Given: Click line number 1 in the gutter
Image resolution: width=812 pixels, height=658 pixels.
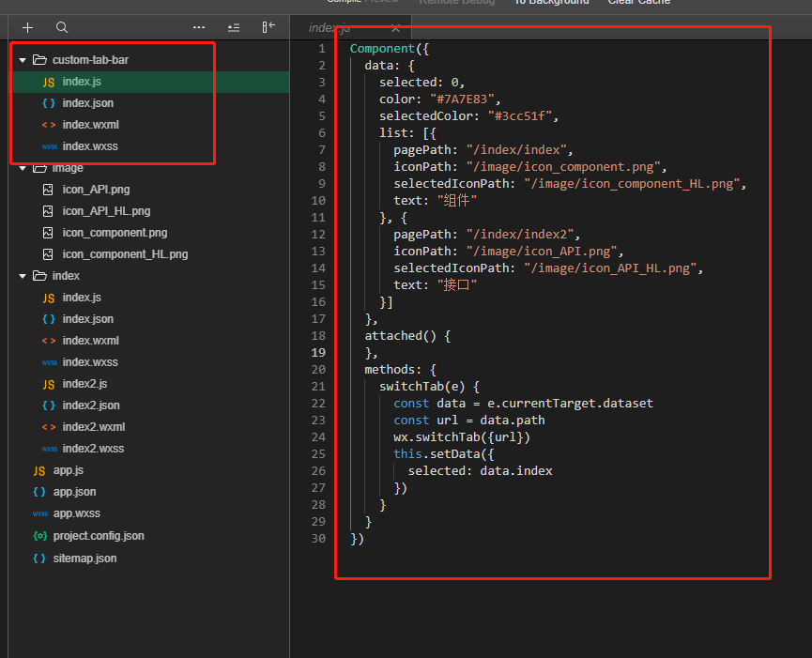Looking at the screenshot, I should pyautogui.click(x=322, y=49).
